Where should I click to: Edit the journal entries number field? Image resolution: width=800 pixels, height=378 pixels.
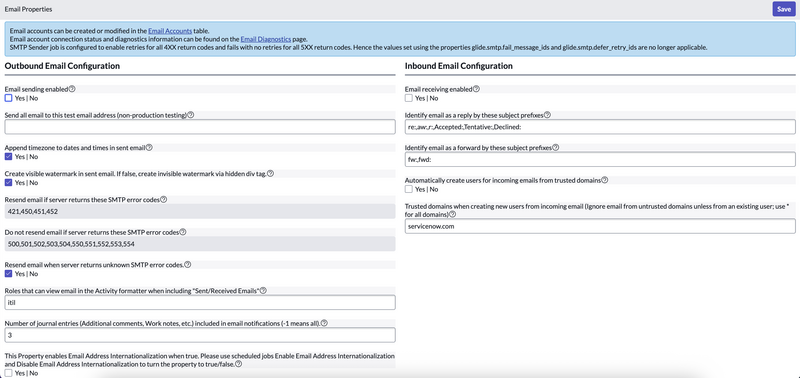coord(200,335)
